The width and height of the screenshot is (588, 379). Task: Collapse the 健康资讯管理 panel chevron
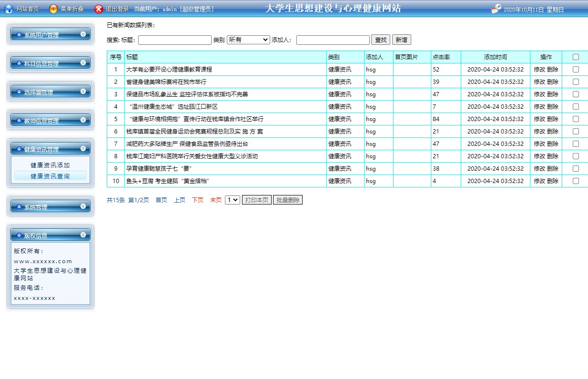83,148
